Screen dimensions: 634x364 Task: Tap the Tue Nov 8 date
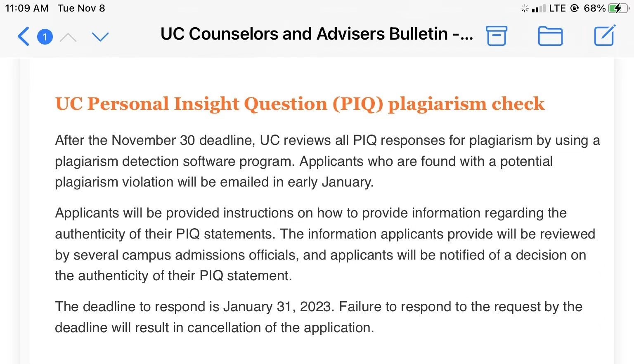[81, 7]
